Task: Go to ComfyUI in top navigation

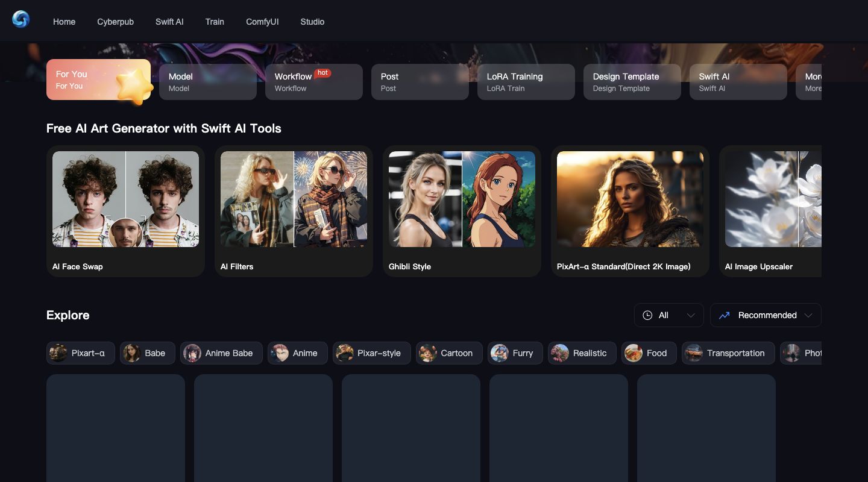Action: (262, 22)
